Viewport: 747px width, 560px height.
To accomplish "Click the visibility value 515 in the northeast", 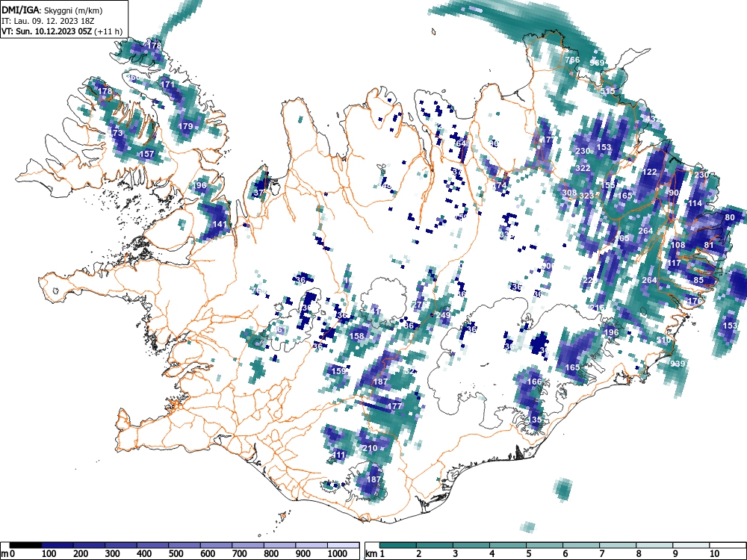I will (x=607, y=91).
